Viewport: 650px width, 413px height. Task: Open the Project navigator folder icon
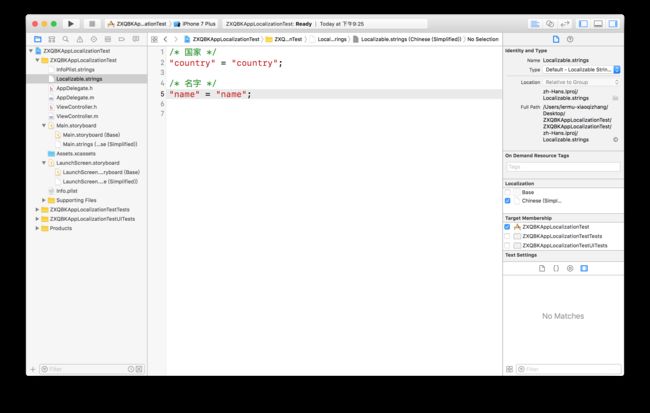(x=38, y=39)
